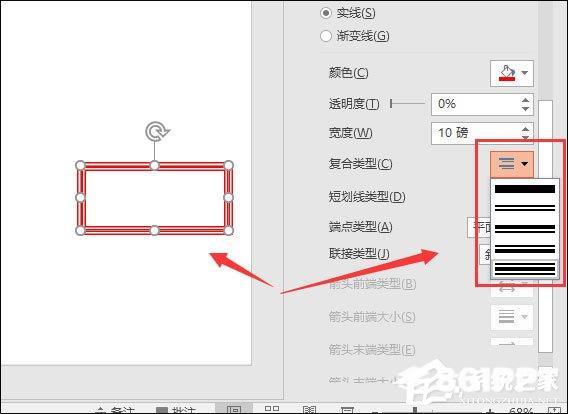Increase line width with up stepper arrow
The height and width of the screenshot is (414, 568).
526,129
